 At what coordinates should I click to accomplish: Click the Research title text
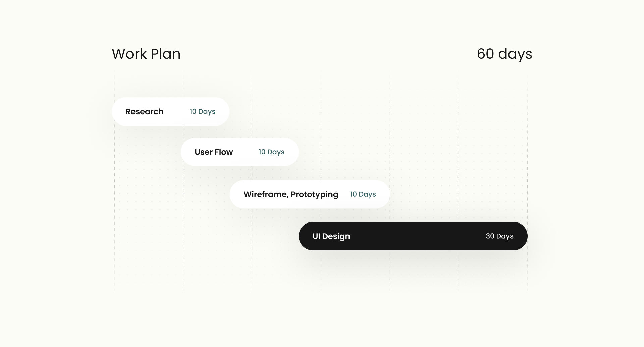(x=144, y=112)
